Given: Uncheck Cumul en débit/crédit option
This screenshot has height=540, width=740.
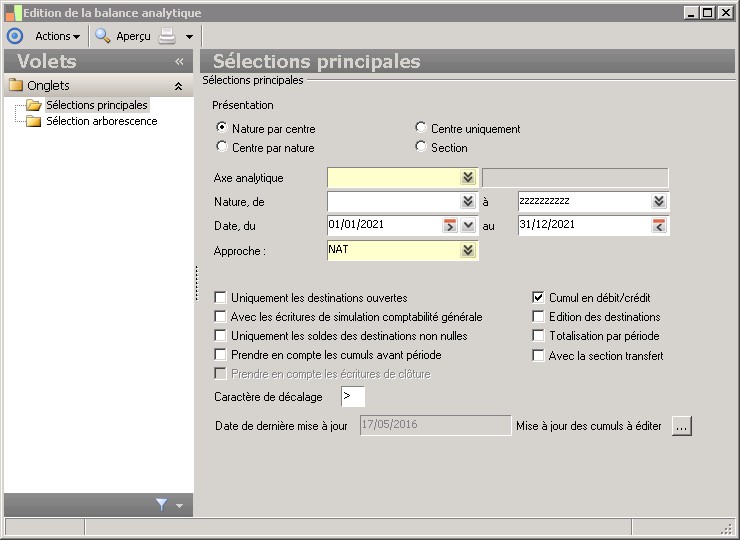Looking at the screenshot, I should click(539, 298).
